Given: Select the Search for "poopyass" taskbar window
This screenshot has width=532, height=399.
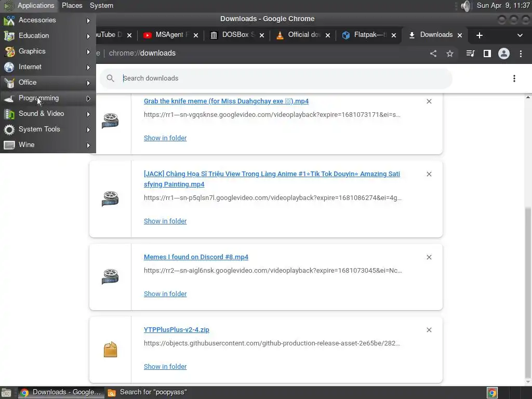Looking at the screenshot, I should tap(148, 392).
